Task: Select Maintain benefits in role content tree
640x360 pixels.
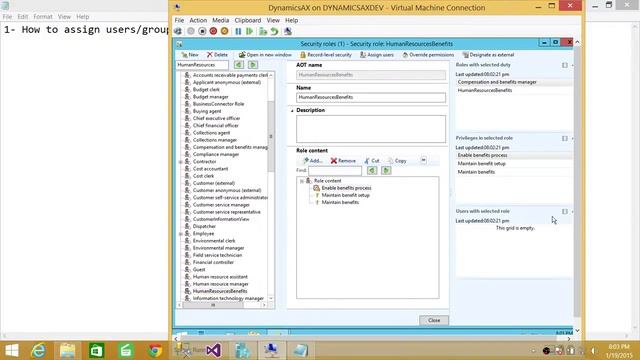Action: [x=340, y=202]
